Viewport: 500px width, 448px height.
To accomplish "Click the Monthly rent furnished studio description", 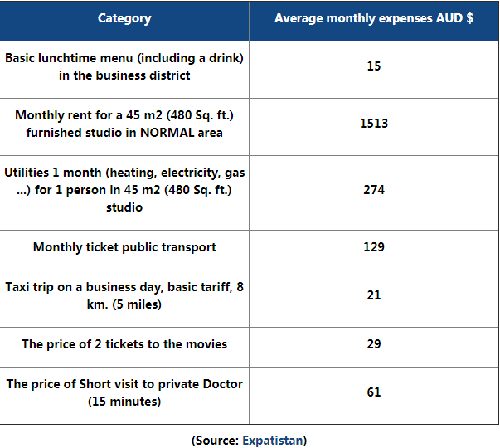I will (124, 124).
